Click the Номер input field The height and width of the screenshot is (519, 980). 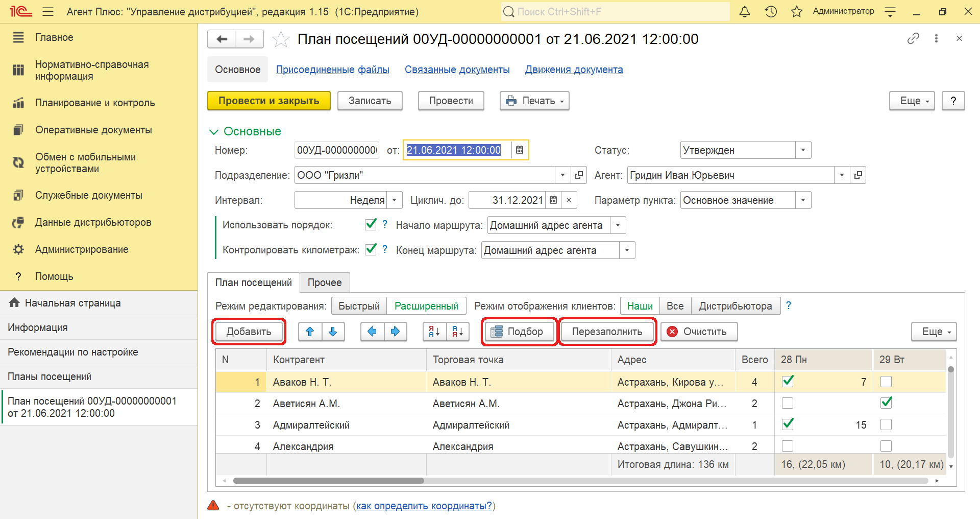337,150
